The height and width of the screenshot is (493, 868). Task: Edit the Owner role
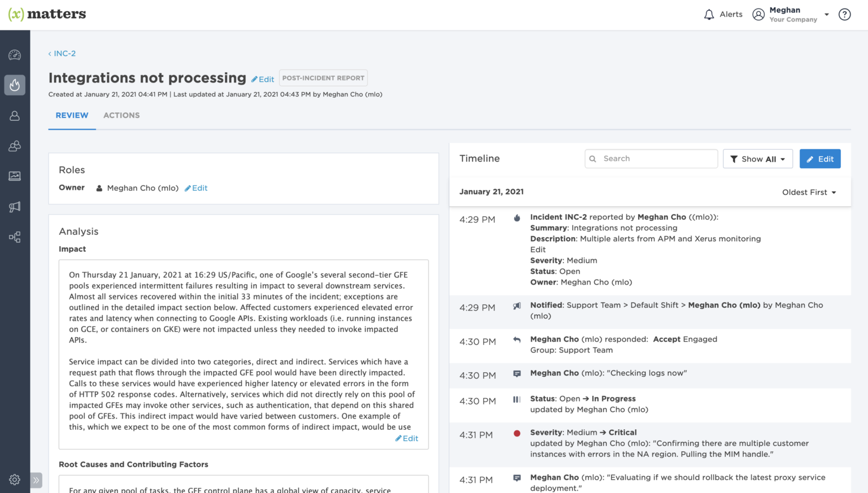(x=196, y=189)
